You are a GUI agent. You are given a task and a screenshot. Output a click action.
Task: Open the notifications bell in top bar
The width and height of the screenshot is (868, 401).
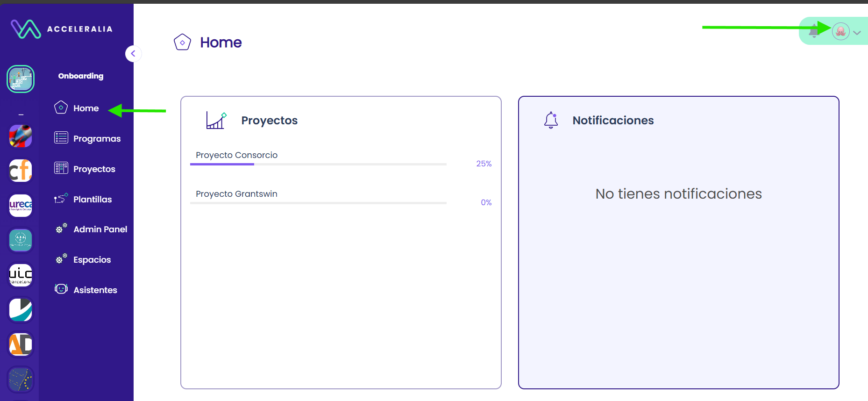814,31
